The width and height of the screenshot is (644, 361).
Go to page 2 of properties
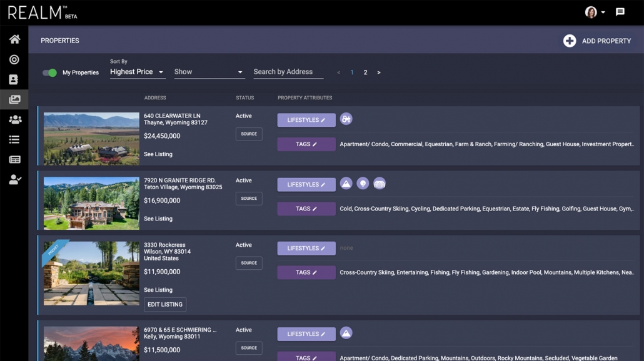tap(366, 72)
